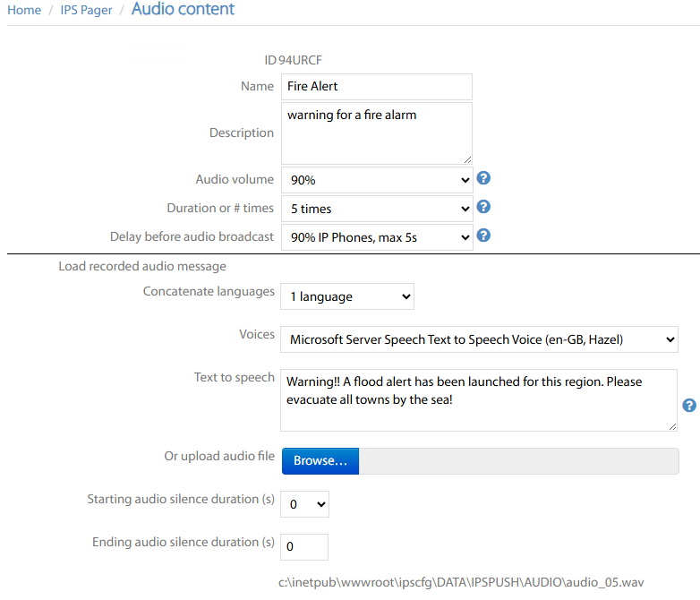Expand the Concatenate languages dropdown
This screenshot has height=600, width=700.
point(347,296)
